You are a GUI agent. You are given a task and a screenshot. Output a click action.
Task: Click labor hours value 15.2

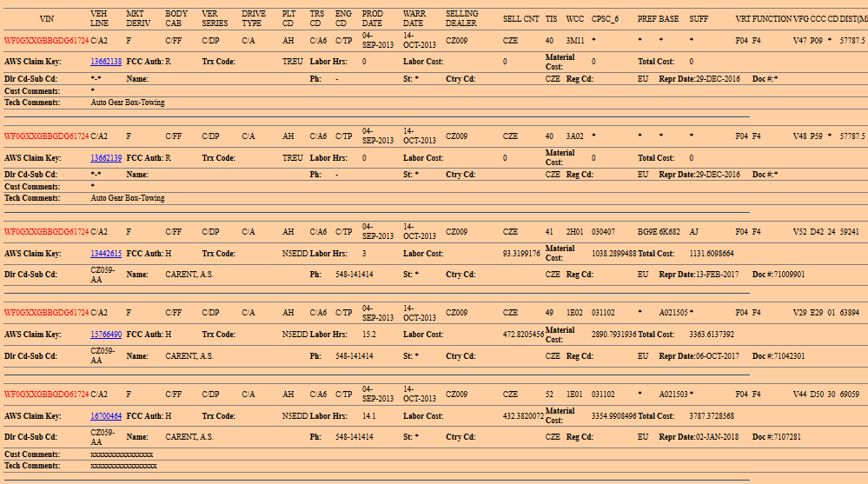pos(368,335)
